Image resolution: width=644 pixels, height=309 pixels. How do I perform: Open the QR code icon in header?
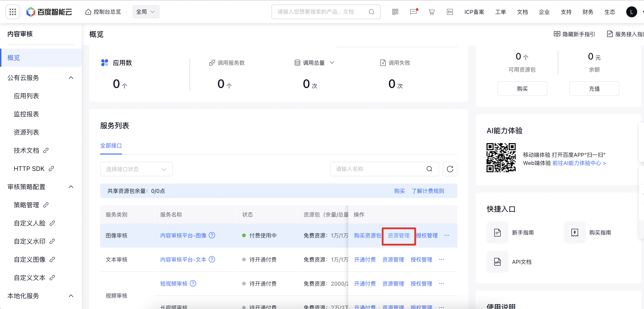[x=395, y=12]
